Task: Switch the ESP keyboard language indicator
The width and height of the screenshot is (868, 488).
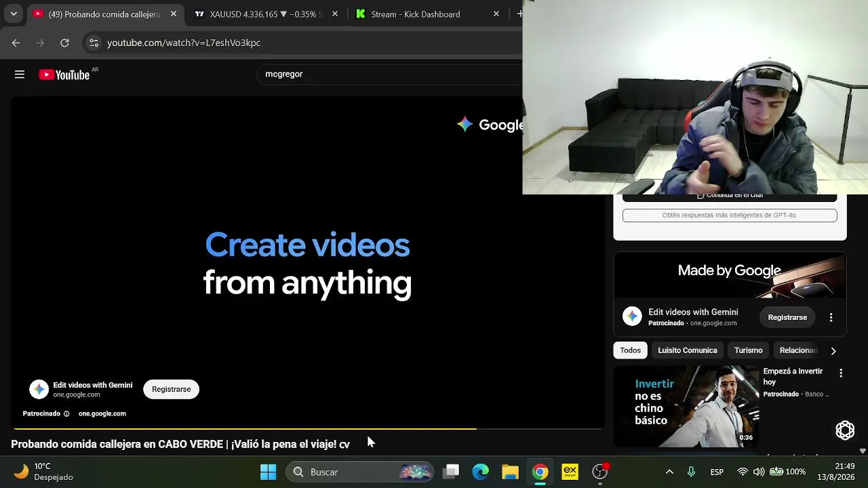Action: (717, 472)
